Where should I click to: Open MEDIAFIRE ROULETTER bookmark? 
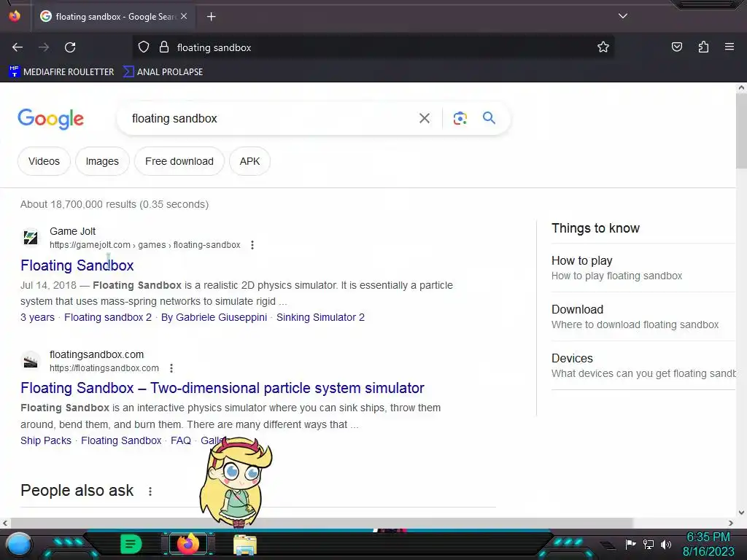coord(61,72)
